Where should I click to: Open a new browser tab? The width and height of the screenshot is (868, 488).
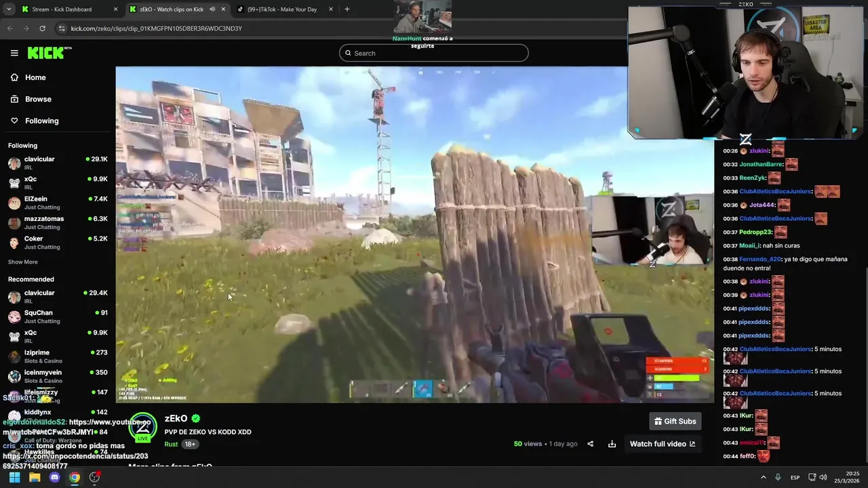point(347,9)
